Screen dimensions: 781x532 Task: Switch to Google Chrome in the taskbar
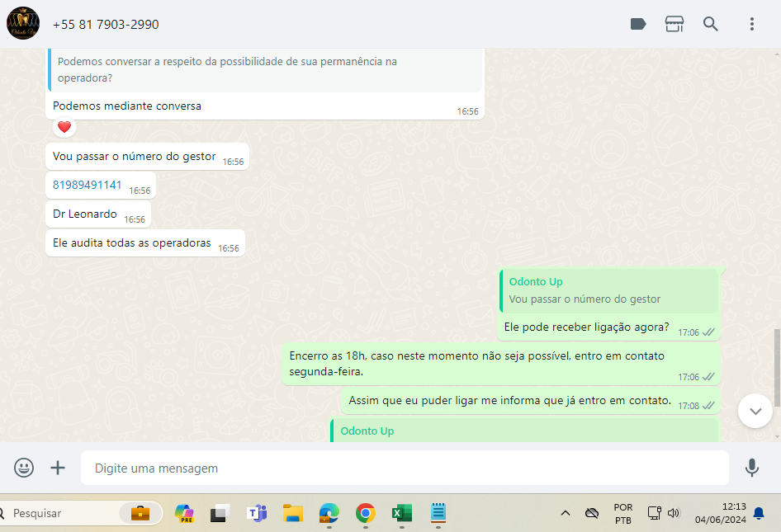366,513
